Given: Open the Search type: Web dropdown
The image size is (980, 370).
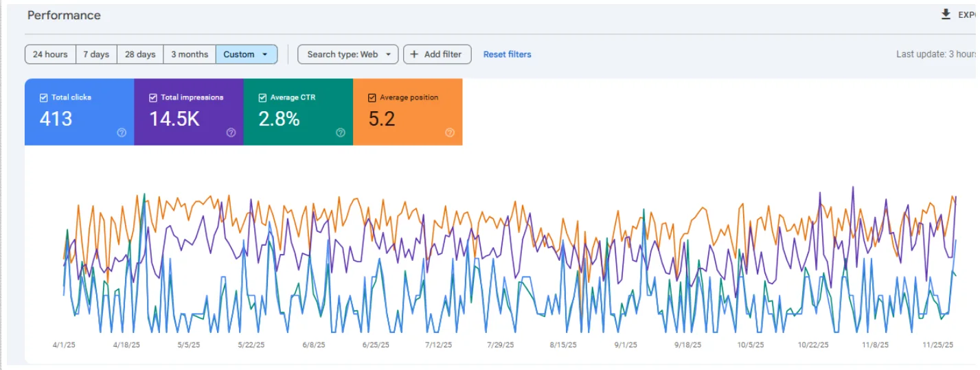Looking at the screenshot, I should coord(347,54).
